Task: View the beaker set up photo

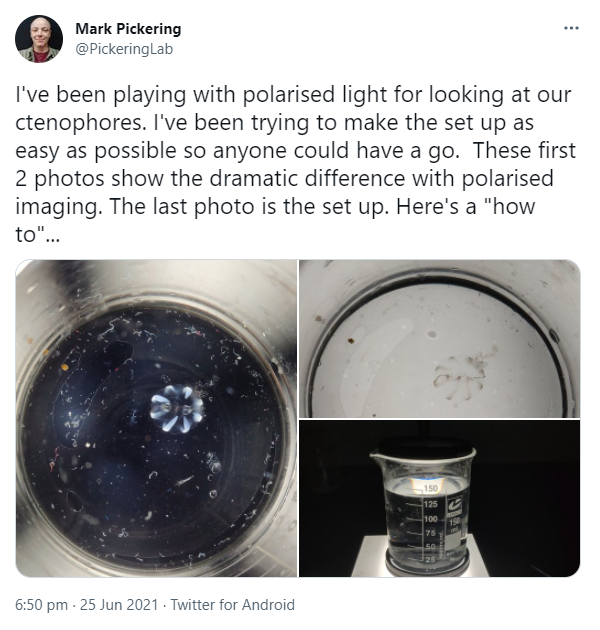Action: click(440, 499)
